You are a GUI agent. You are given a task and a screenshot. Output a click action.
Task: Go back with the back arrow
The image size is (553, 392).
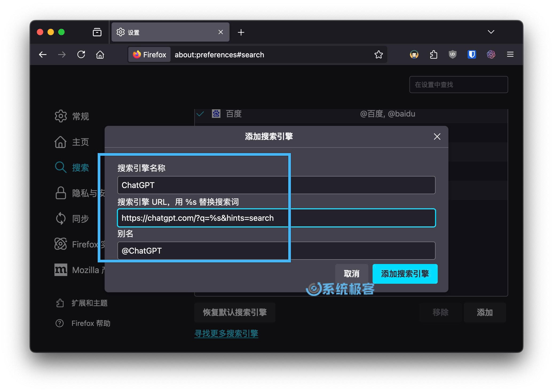point(43,55)
